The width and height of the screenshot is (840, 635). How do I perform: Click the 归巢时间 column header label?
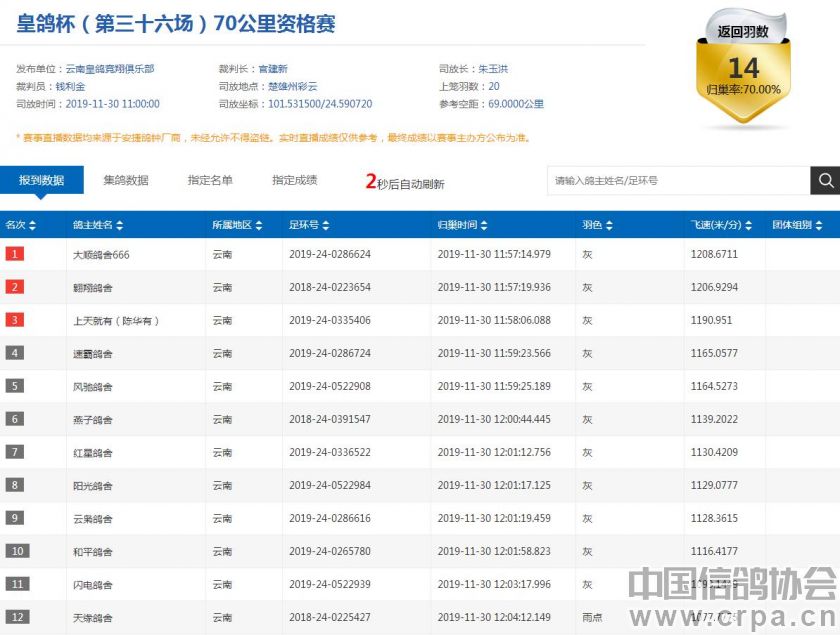tap(458, 225)
